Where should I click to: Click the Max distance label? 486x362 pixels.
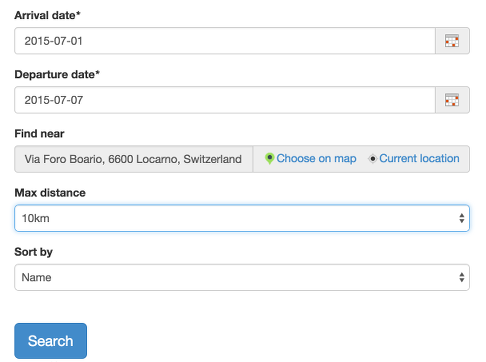[50, 193]
